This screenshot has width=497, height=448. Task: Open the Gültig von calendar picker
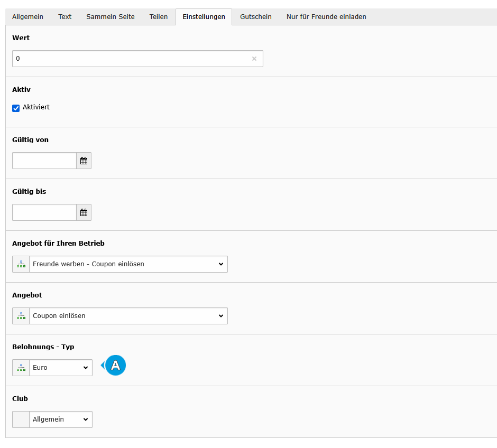(84, 161)
